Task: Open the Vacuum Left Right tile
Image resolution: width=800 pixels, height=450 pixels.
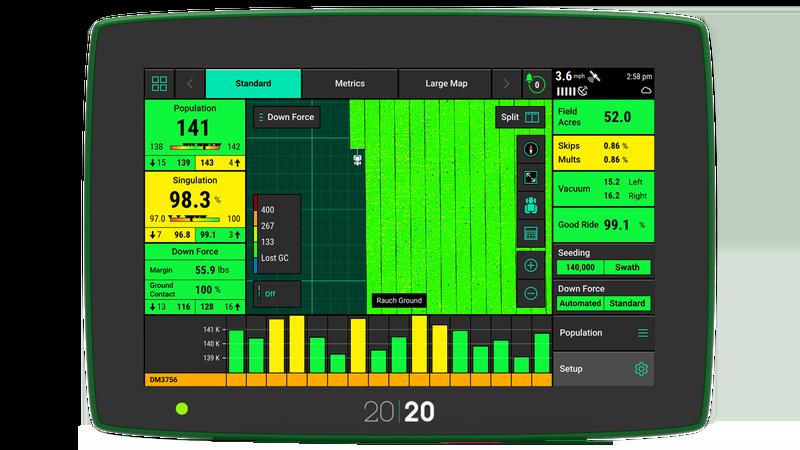Action: (604, 189)
